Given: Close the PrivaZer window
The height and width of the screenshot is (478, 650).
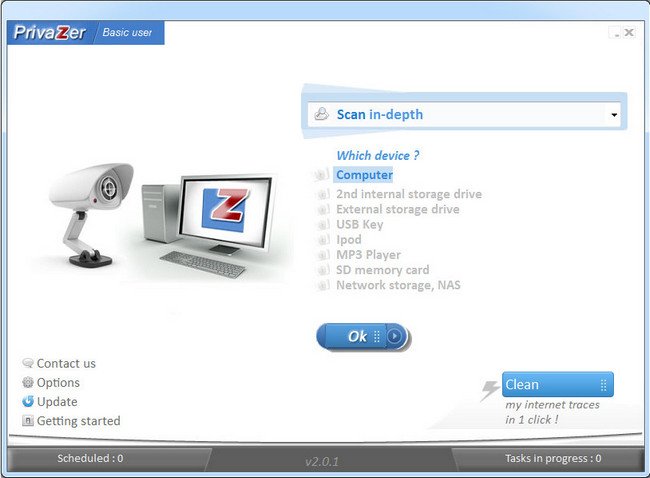Looking at the screenshot, I should 629,32.
